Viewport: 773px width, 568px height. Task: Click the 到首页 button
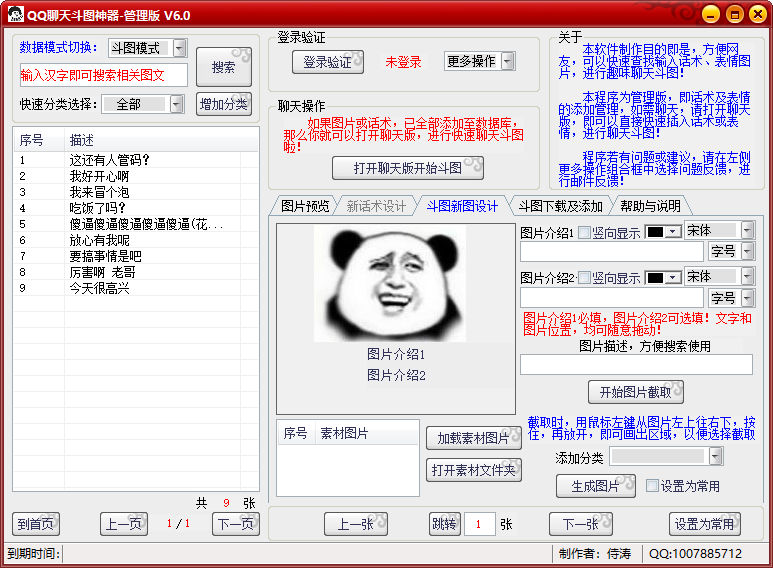coord(35,524)
